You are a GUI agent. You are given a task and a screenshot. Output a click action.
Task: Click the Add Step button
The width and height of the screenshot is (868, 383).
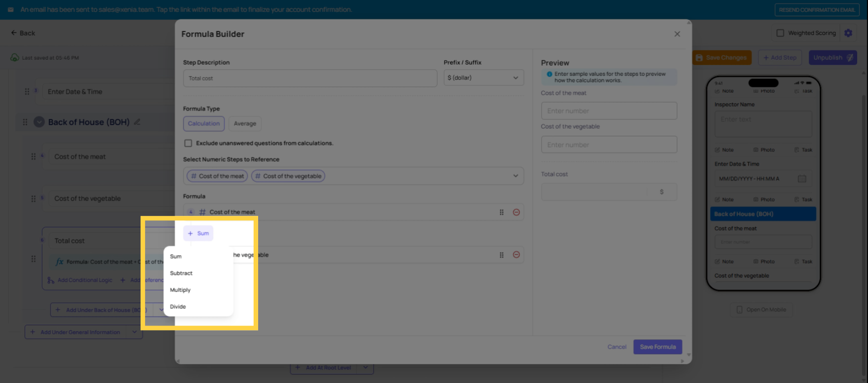tap(780, 58)
